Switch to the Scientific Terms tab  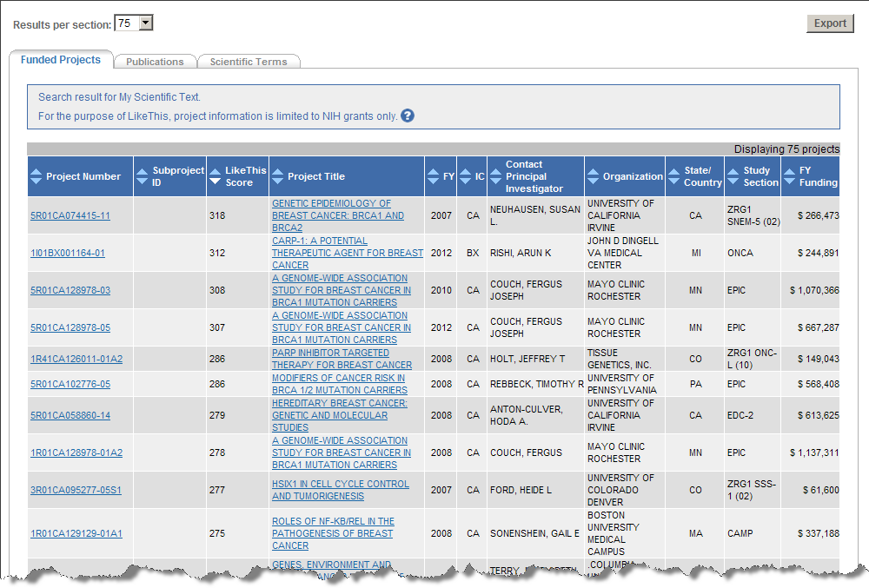(249, 62)
